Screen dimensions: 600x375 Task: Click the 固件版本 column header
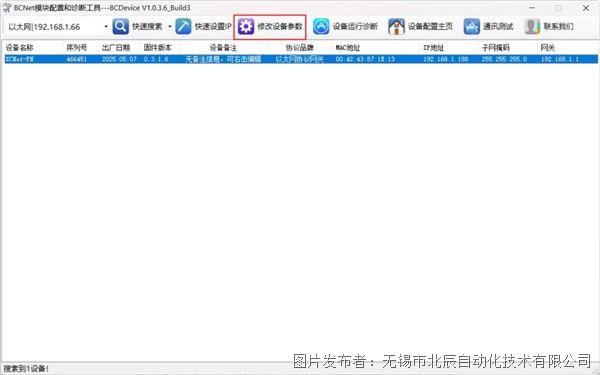click(x=157, y=48)
